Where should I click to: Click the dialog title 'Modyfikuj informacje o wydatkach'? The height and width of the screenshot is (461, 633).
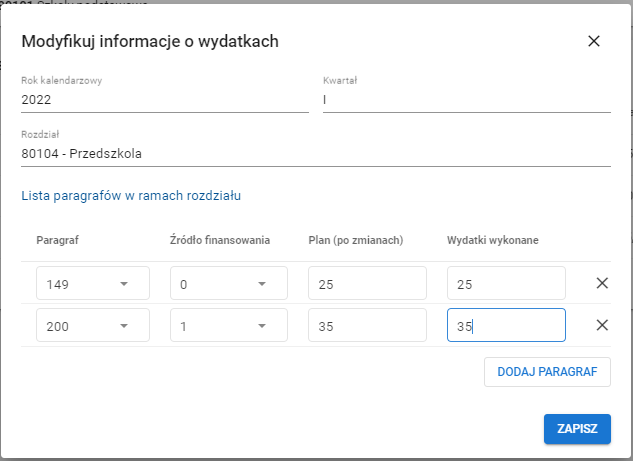tap(150, 42)
